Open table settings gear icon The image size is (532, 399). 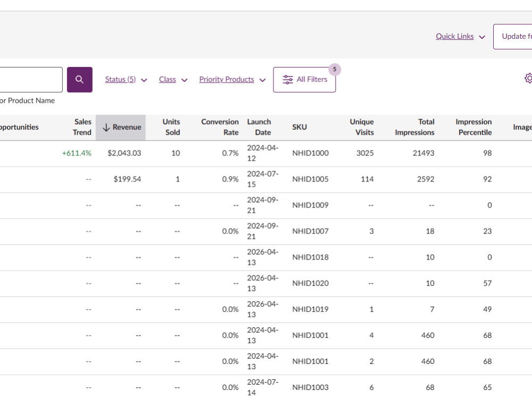coord(528,78)
